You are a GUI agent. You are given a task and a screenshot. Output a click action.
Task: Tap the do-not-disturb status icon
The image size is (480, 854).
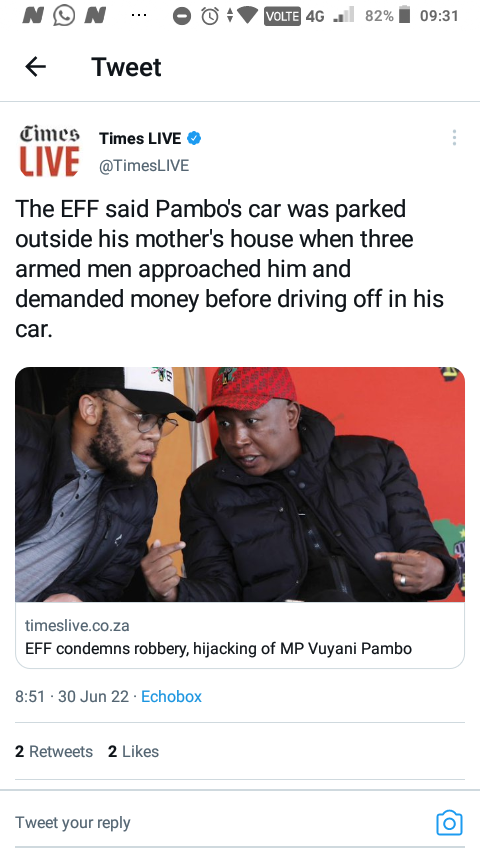coord(182,17)
